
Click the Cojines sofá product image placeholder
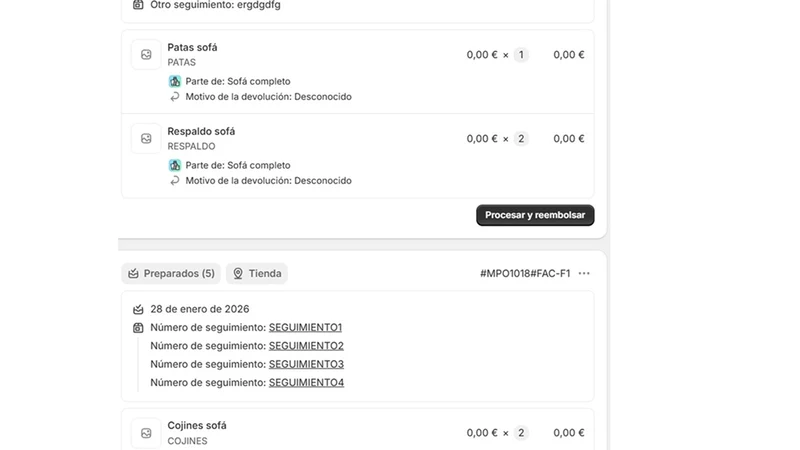pos(146,433)
